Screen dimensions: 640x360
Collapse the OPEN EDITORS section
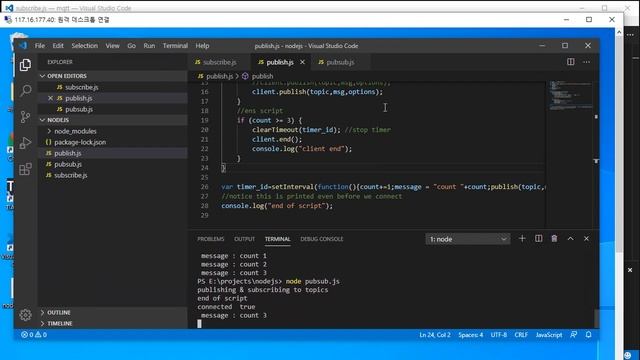coord(113,76)
